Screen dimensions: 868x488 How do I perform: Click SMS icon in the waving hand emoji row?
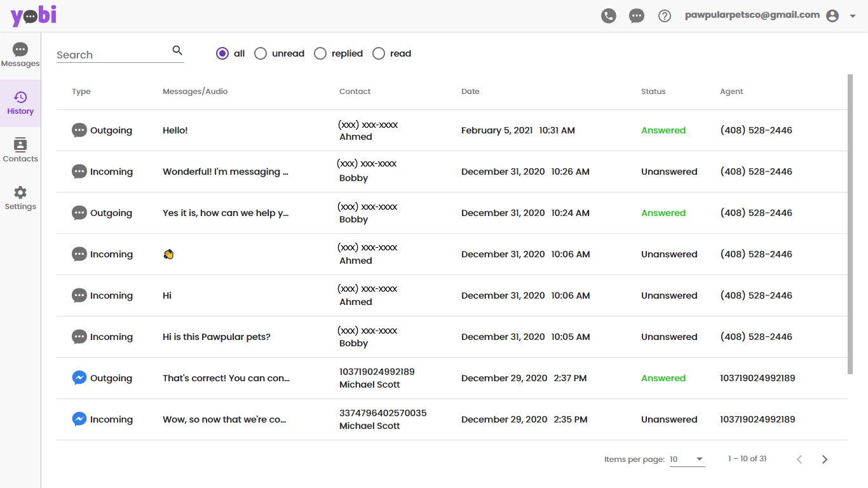click(79, 254)
